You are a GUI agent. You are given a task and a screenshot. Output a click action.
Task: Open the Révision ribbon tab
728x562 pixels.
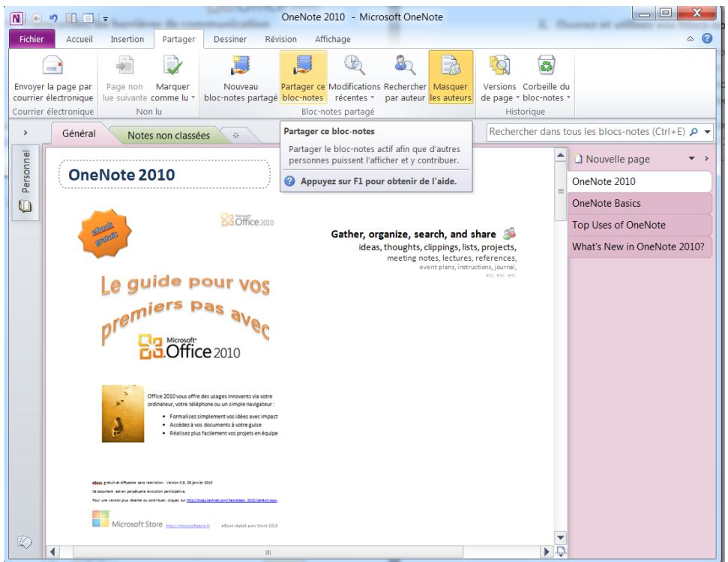point(281,39)
